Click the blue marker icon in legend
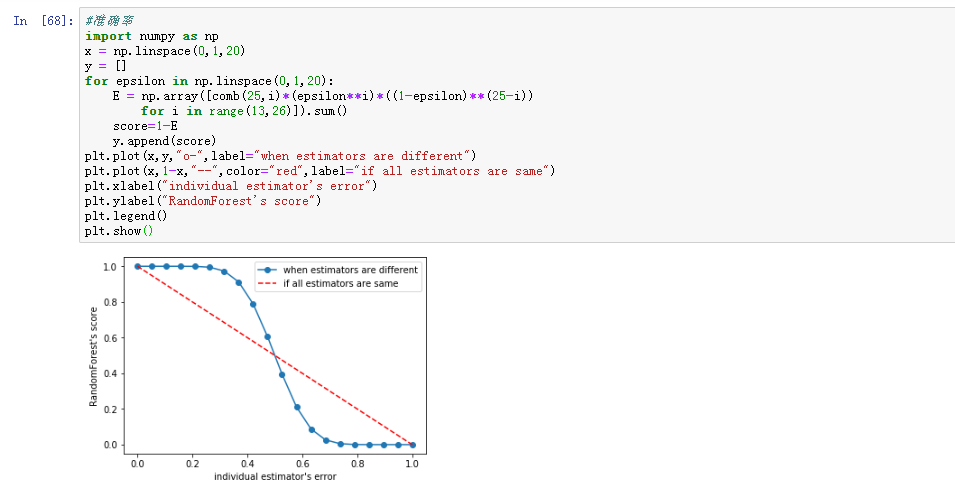Viewport: 955px width, 499px height. (x=268, y=270)
